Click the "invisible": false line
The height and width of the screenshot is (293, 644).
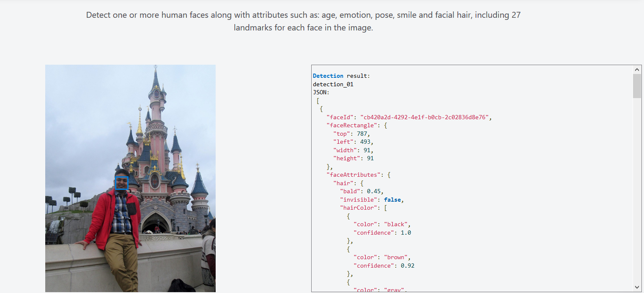click(x=372, y=200)
